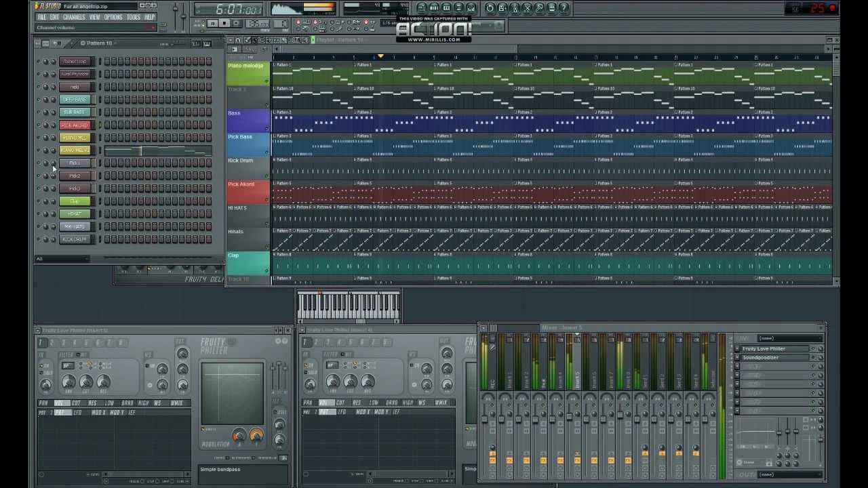Image resolution: width=868 pixels, height=488 pixels.
Task: Mute the DEEP BASS channel LED
Action: tap(38, 100)
